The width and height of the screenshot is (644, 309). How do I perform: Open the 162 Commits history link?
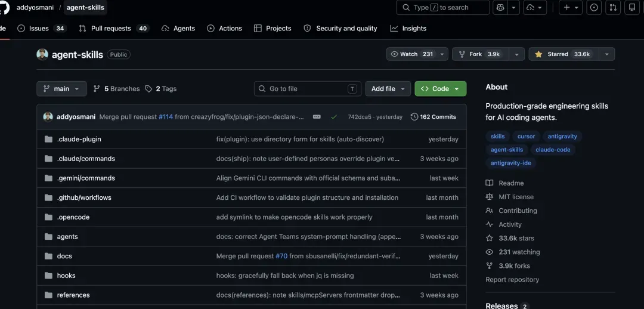pyautogui.click(x=434, y=117)
